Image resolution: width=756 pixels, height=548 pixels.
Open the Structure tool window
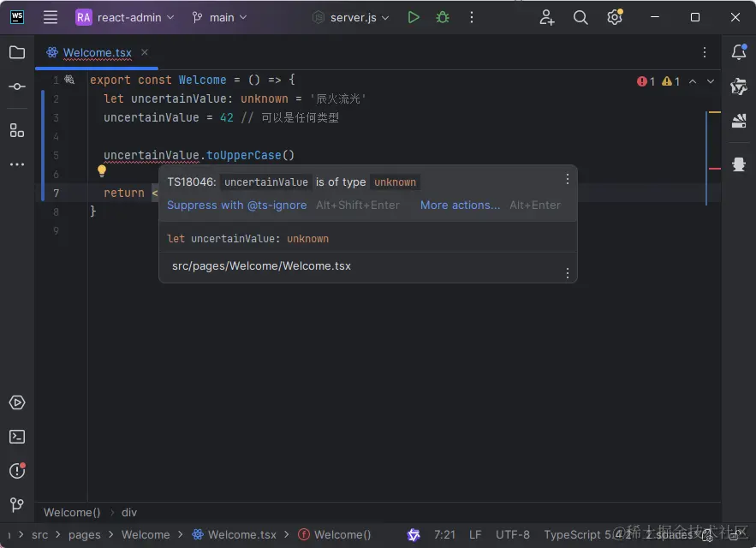coord(17,130)
